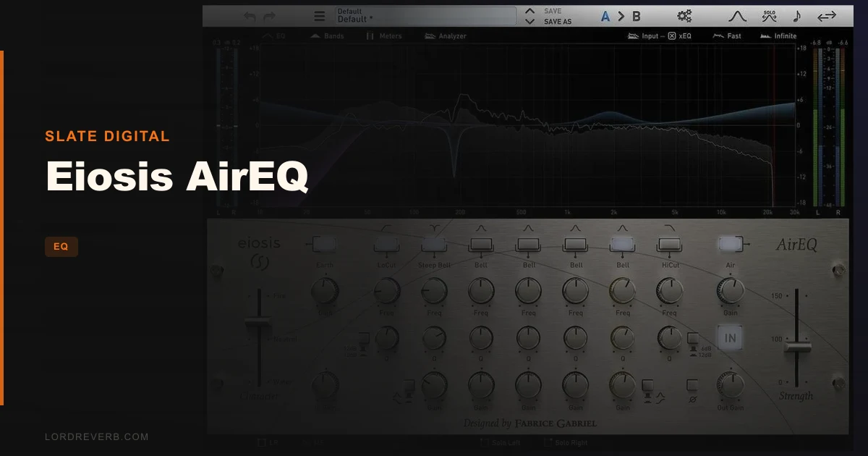The image size is (868, 456).
Task: Copy A to B with the arrow
Action: [621, 16]
